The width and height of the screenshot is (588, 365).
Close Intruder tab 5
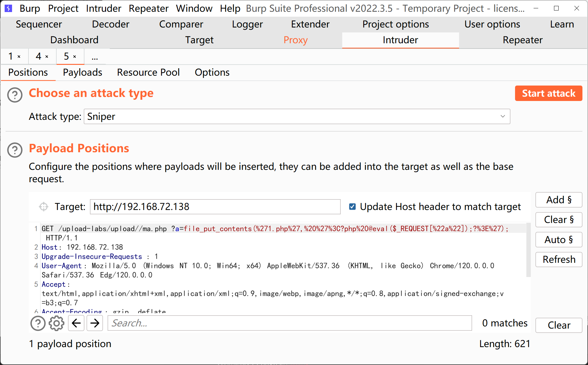(75, 57)
